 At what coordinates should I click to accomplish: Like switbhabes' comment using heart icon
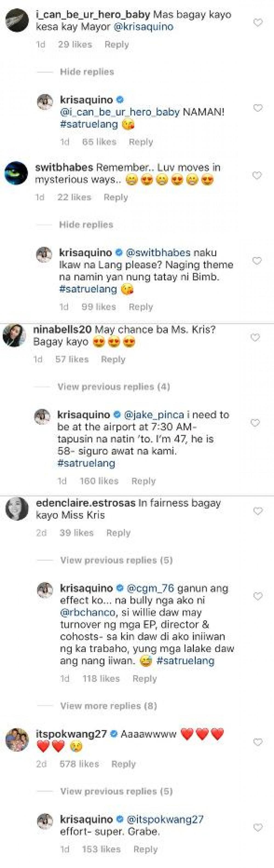(257, 175)
